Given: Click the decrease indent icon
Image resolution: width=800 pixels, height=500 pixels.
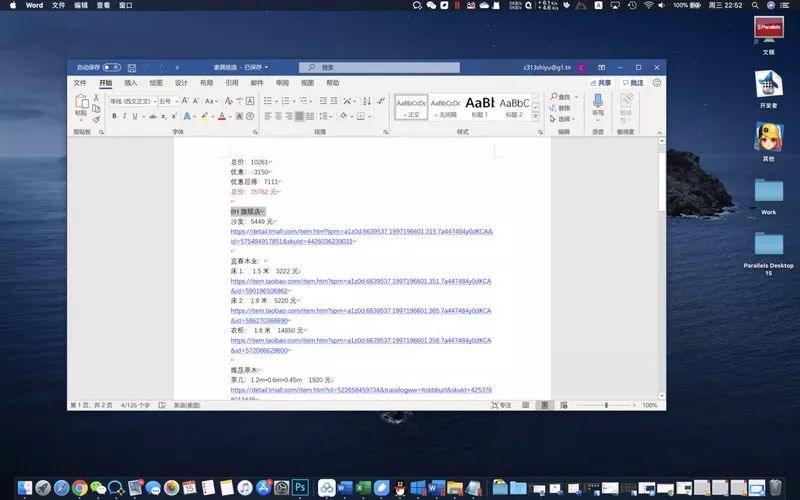Looking at the screenshot, I should click(x=323, y=101).
